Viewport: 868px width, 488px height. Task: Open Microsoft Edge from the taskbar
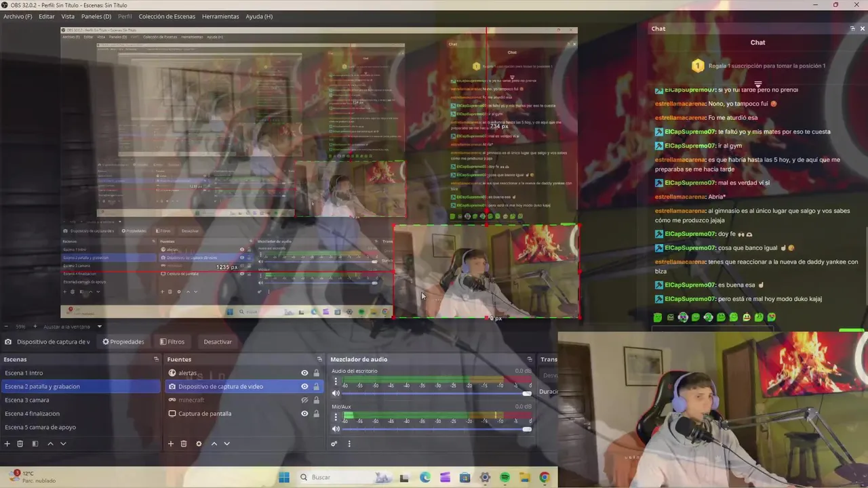tap(425, 478)
